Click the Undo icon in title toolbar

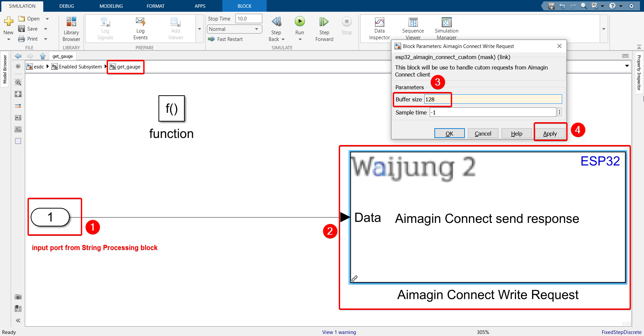tap(562, 6)
